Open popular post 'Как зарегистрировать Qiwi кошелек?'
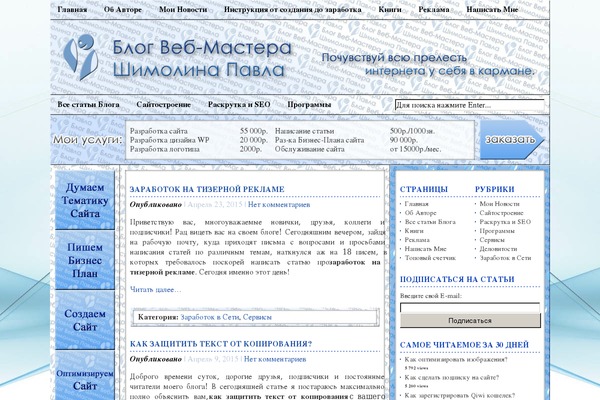This screenshot has width=600, height=400. (460, 395)
